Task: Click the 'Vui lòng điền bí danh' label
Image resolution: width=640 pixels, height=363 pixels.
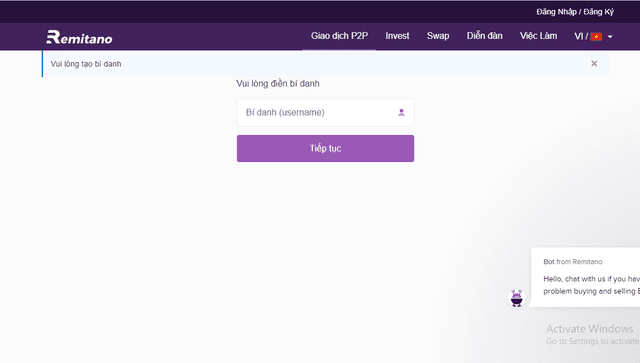Action: click(278, 84)
